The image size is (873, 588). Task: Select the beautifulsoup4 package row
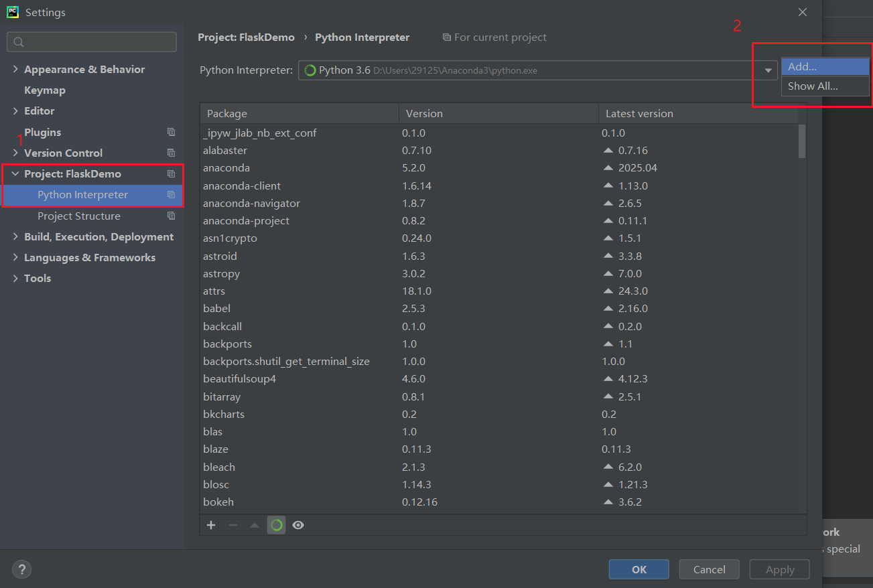(x=499, y=378)
